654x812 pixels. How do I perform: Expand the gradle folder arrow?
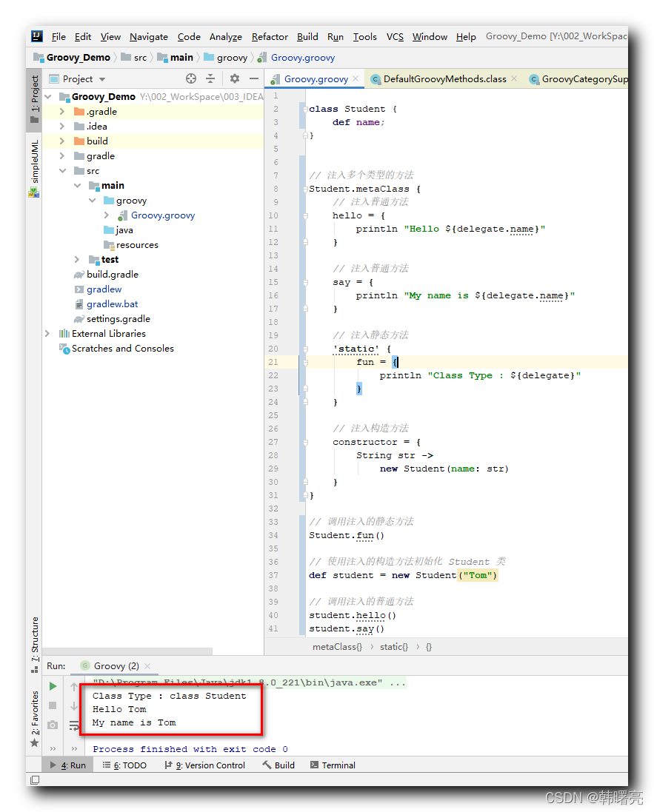[62, 156]
